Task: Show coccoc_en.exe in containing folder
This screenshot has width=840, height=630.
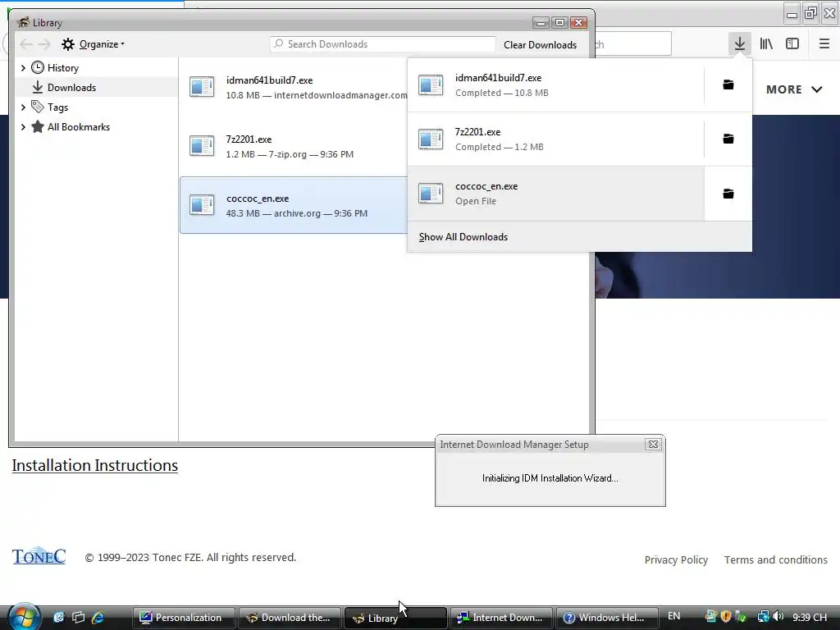Action: (x=728, y=194)
